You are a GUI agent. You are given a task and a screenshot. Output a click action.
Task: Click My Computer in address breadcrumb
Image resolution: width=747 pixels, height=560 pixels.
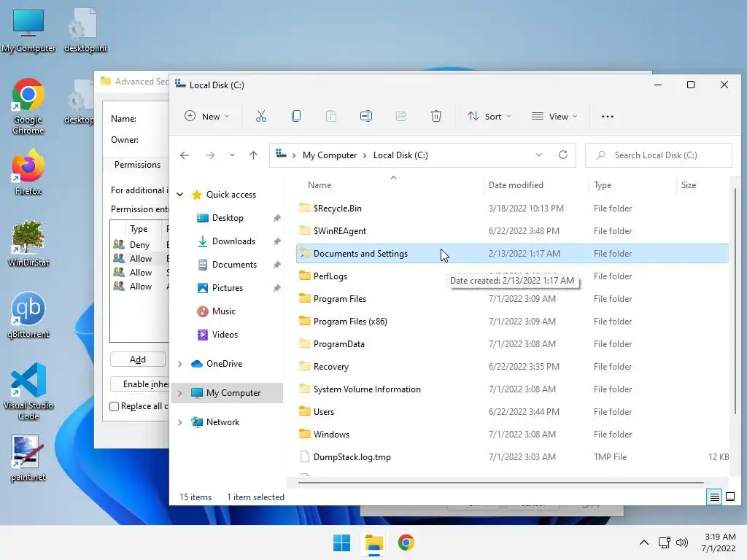pyautogui.click(x=330, y=155)
